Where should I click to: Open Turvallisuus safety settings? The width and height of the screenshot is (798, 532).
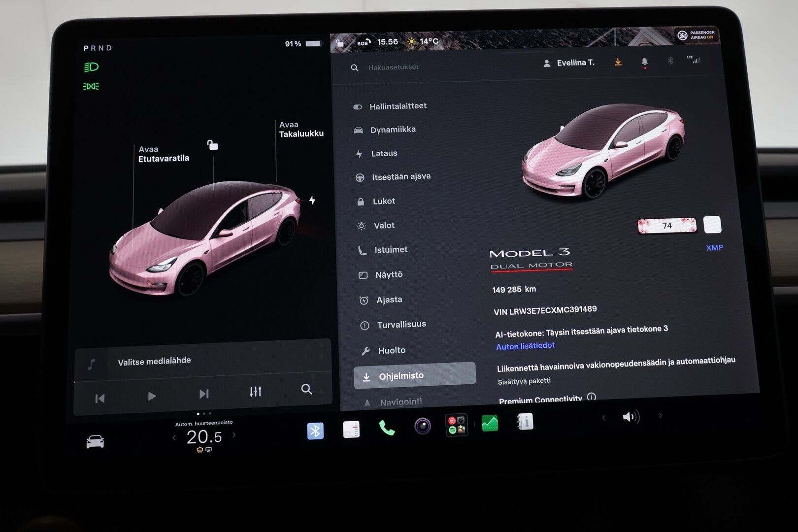coord(394,325)
